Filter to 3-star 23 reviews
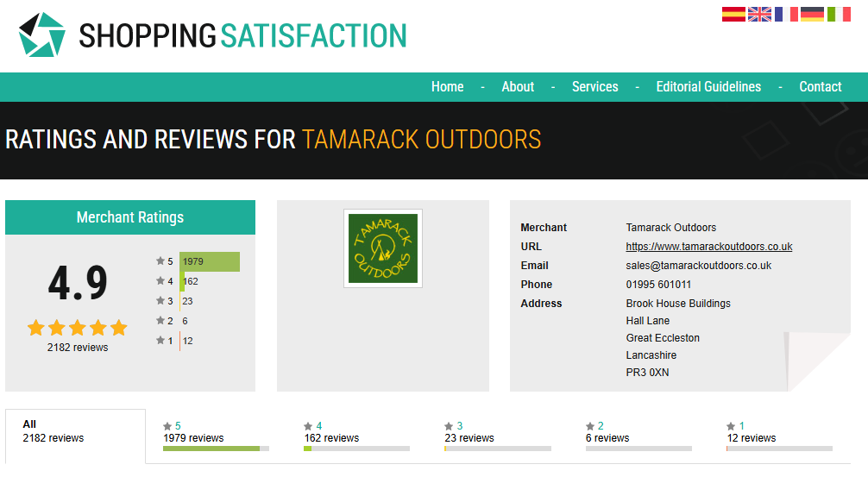The width and height of the screenshot is (868, 477). [497, 433]
